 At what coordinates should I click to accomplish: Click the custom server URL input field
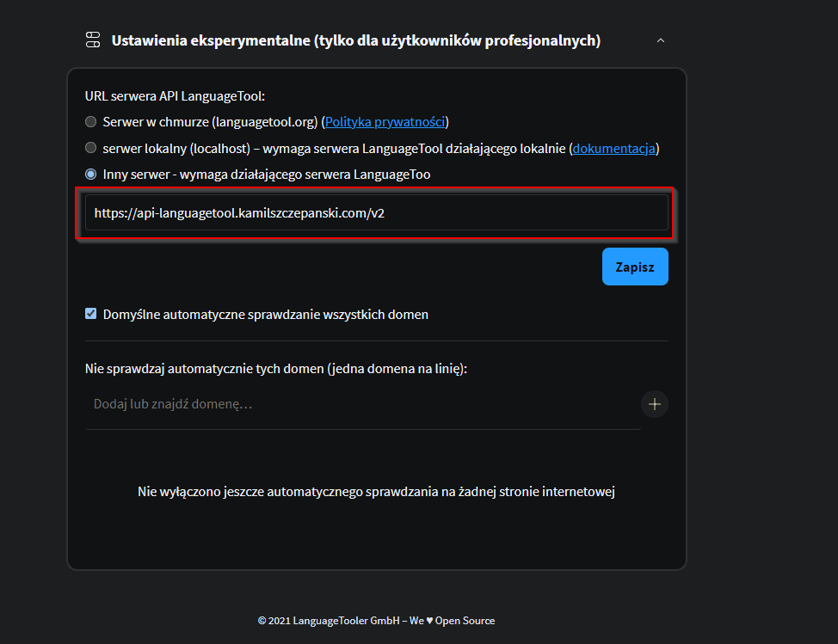point(377,212)
